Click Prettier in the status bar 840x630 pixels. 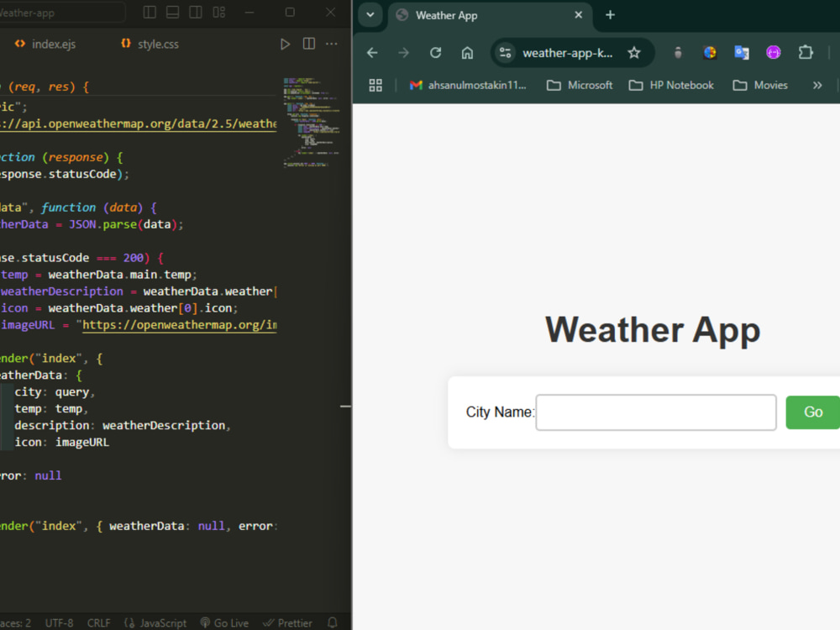pyautogui.click(x=287, y=623)
